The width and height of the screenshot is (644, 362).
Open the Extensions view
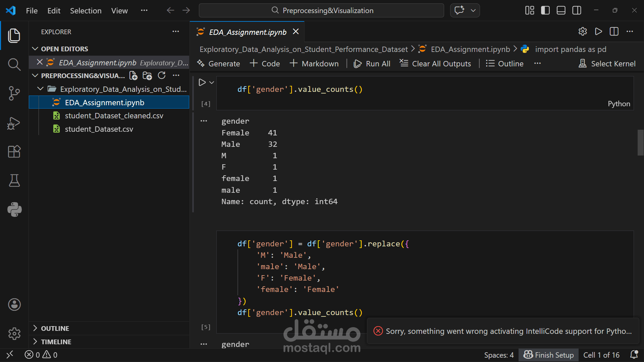[14, 152]
